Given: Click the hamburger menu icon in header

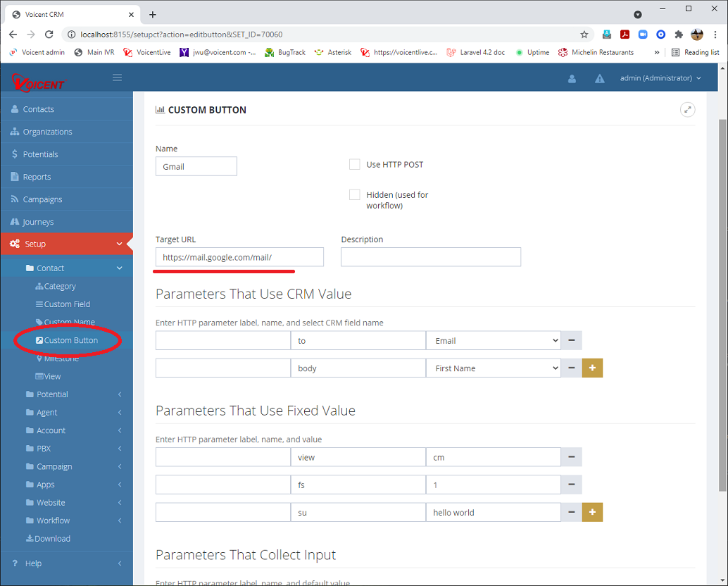Looking at the screenshot, I should tap(118, 77).
